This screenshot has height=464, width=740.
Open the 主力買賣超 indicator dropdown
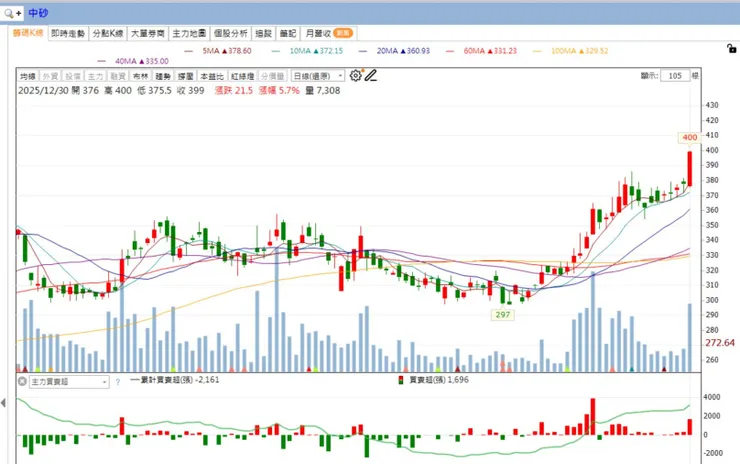pos(69,381)
